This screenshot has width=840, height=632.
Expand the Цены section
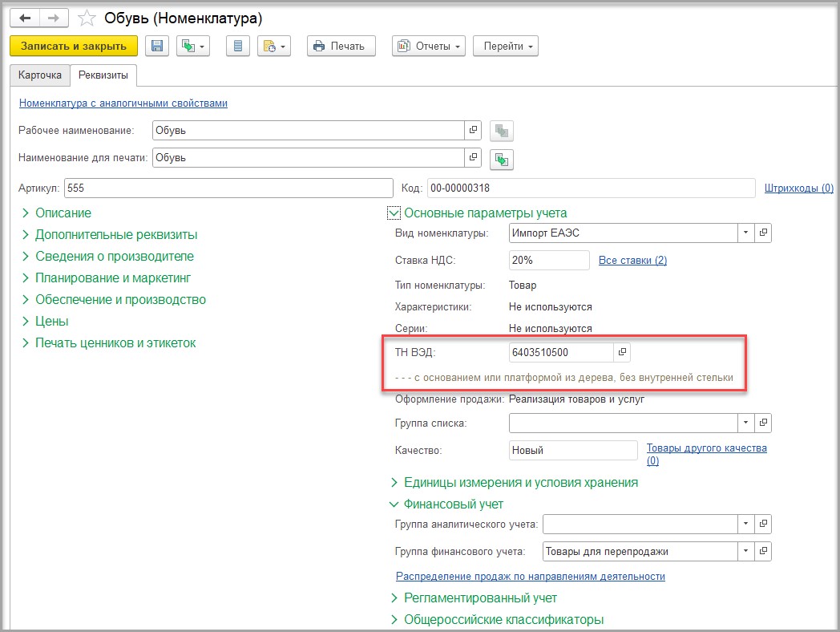pyautogui.click(x=46, y=322)
